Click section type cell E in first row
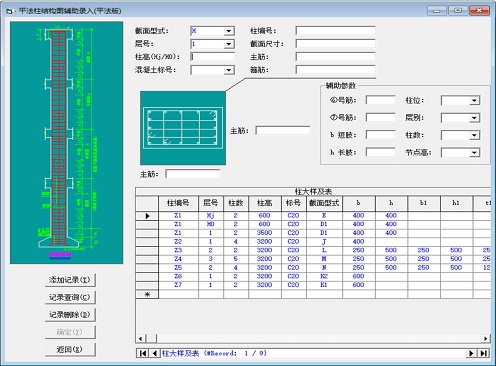 324,216
